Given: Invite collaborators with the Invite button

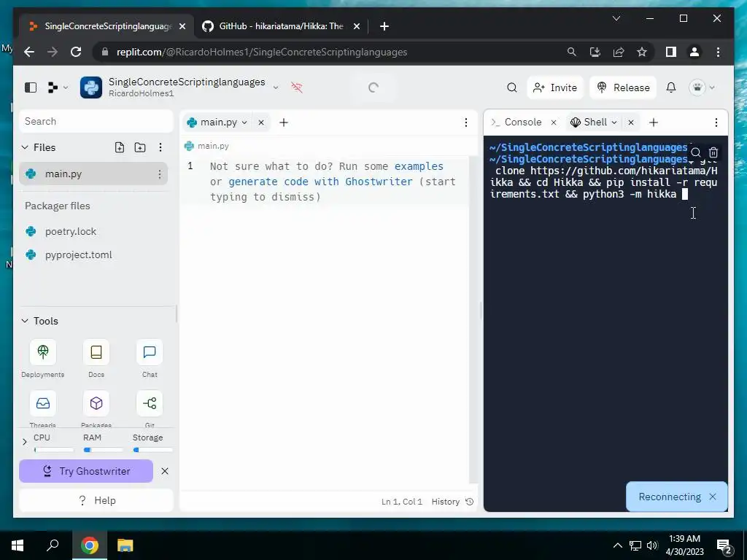Looking at the screenshot, I should [555, 87].
